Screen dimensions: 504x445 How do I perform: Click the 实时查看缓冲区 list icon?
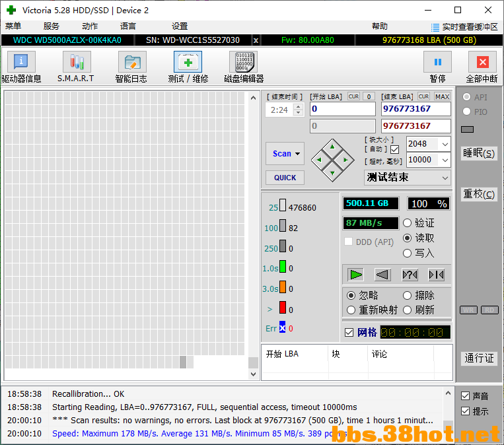pyautogui.click(x=435, y=27)
